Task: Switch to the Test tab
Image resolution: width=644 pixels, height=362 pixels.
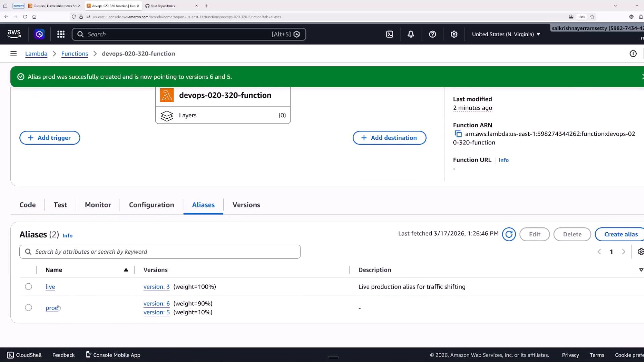Action: pyautogui.click(x=60, y=205)
